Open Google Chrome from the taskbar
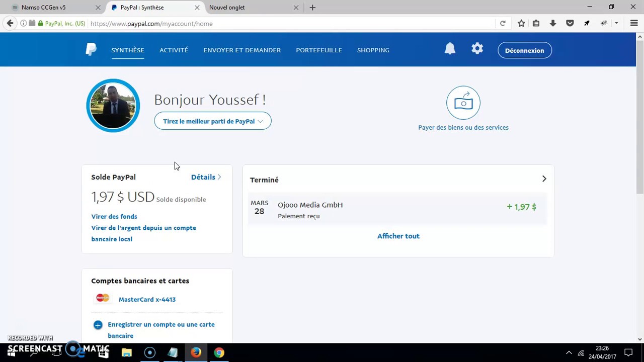644x362 pixels. [x=219, y=352]
